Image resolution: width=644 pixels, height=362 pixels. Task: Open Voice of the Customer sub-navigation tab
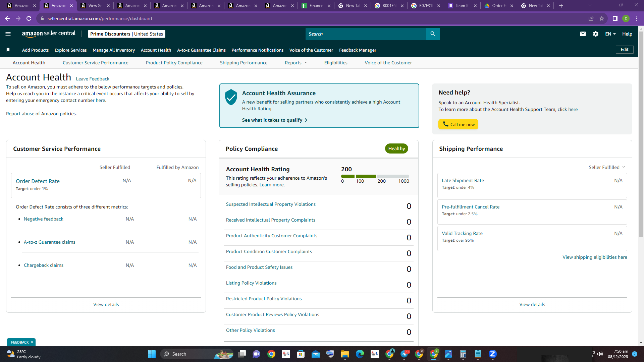tap(388, 63)
